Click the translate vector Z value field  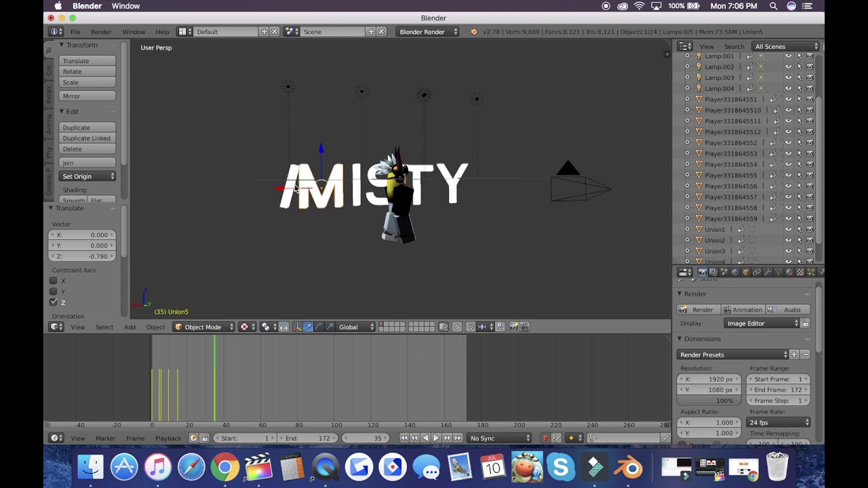point(83,256)
